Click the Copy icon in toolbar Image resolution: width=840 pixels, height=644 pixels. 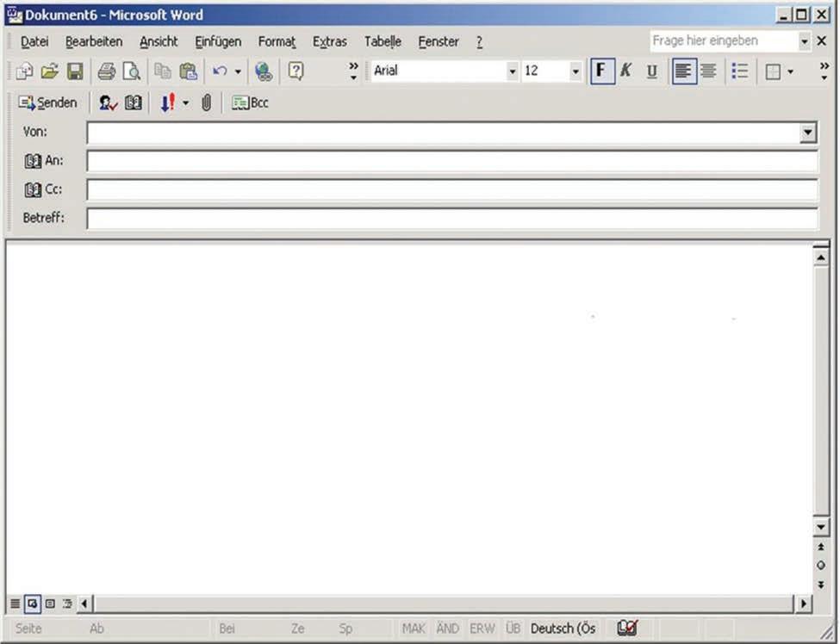coord(162,71)
